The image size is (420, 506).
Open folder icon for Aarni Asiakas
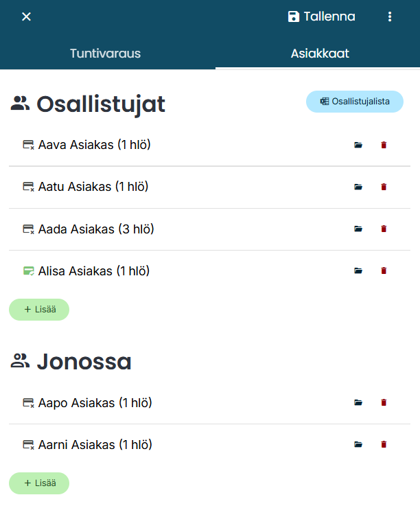point(358,444)
